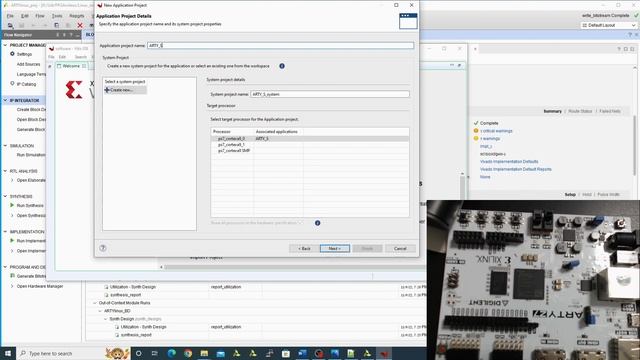
Task: Open Mail app from taskbar
Action: 220,353
